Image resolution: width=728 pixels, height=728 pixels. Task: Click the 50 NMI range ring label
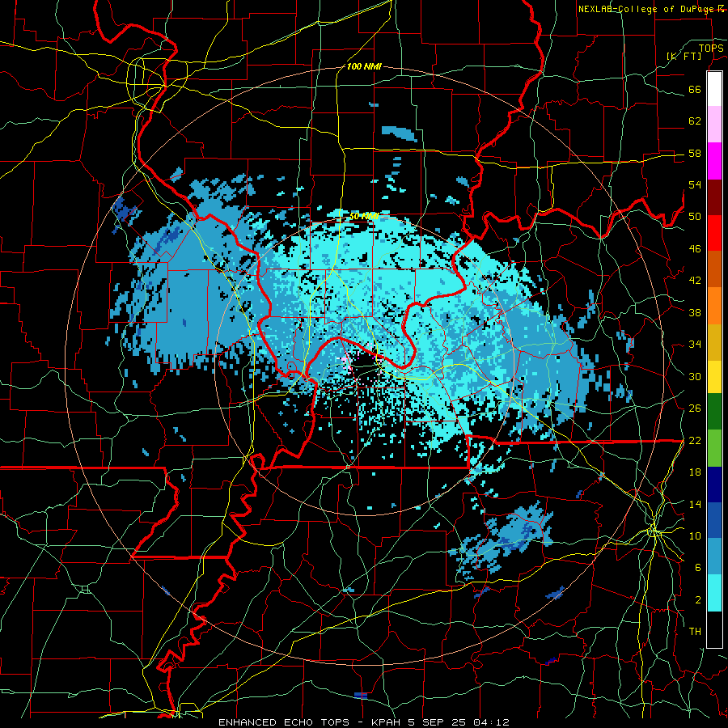(x=364, y=216)
